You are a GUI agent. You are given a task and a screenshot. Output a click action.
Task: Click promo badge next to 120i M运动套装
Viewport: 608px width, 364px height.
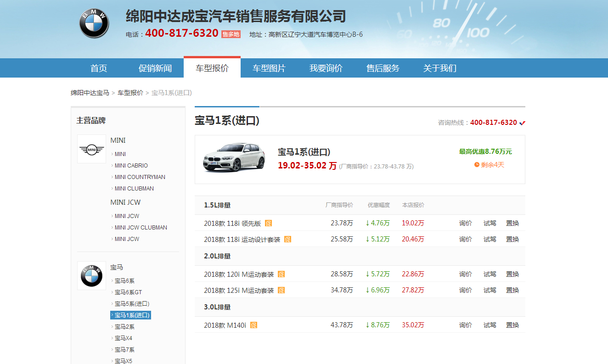click(x=281, y=274)
